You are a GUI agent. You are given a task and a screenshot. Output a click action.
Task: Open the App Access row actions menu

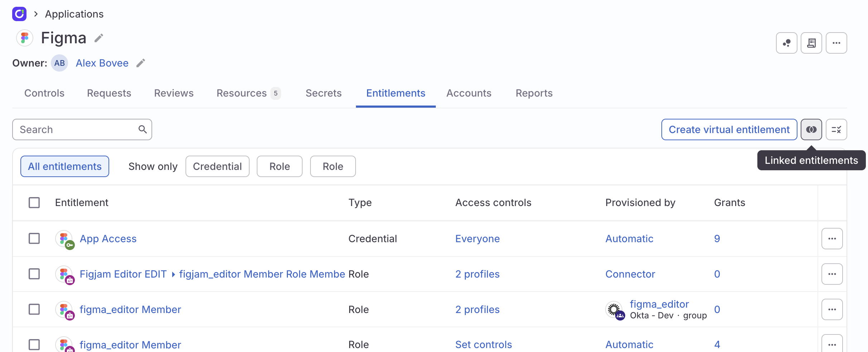(832, 238)
